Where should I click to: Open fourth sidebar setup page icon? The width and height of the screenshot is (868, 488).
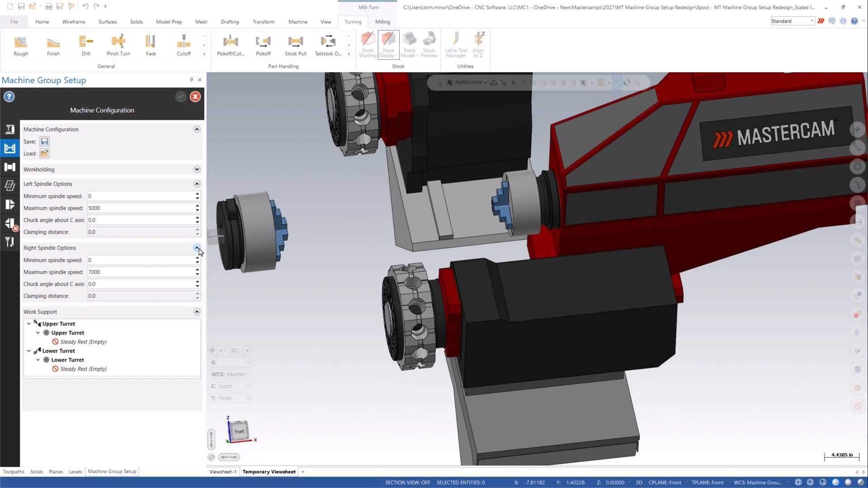[x=10, y=186]
